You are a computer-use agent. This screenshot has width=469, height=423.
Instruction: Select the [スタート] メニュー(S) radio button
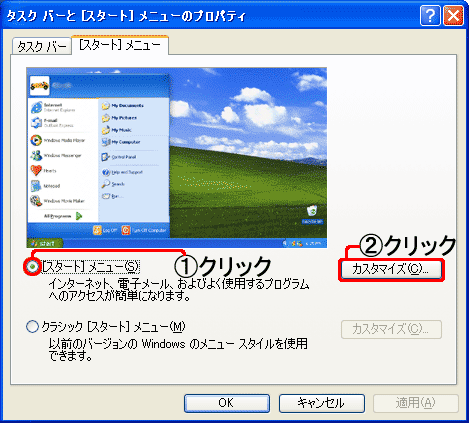(33, 267)
